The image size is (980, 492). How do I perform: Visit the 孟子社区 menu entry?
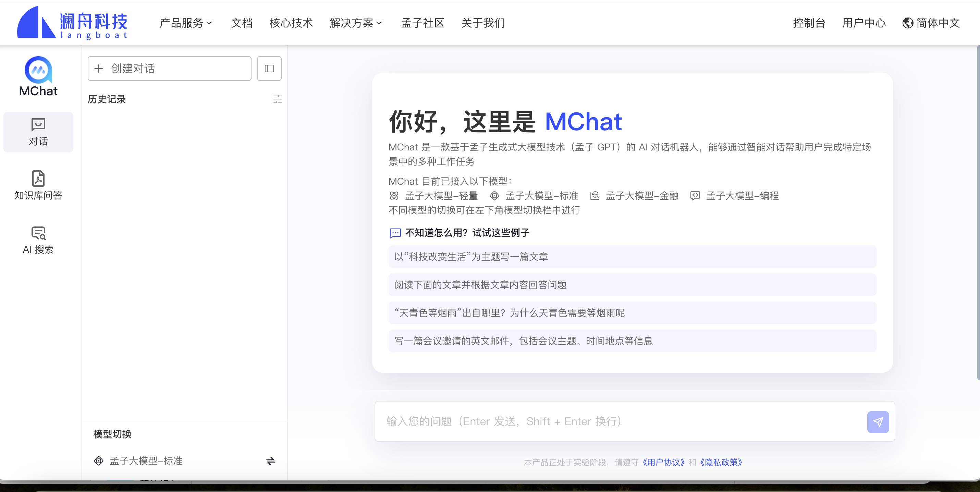click(422, 23)
